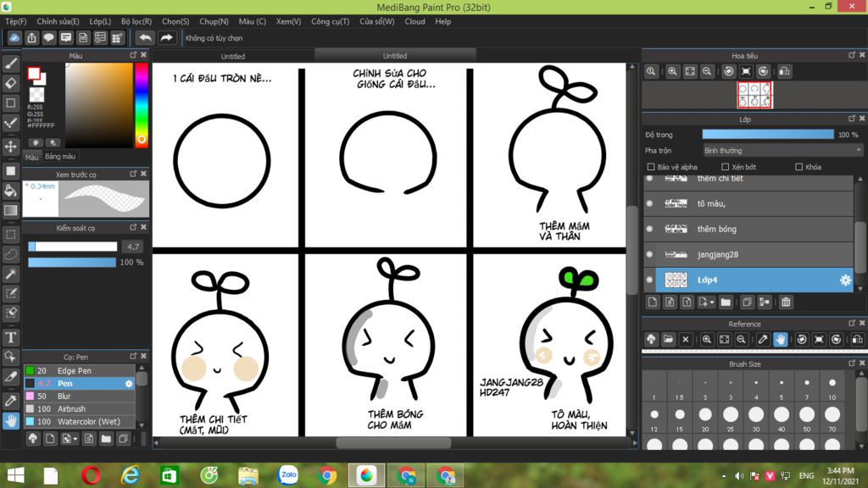Select the Gradient tool
This screenshot has width=868, height=488.
[10, 210]
